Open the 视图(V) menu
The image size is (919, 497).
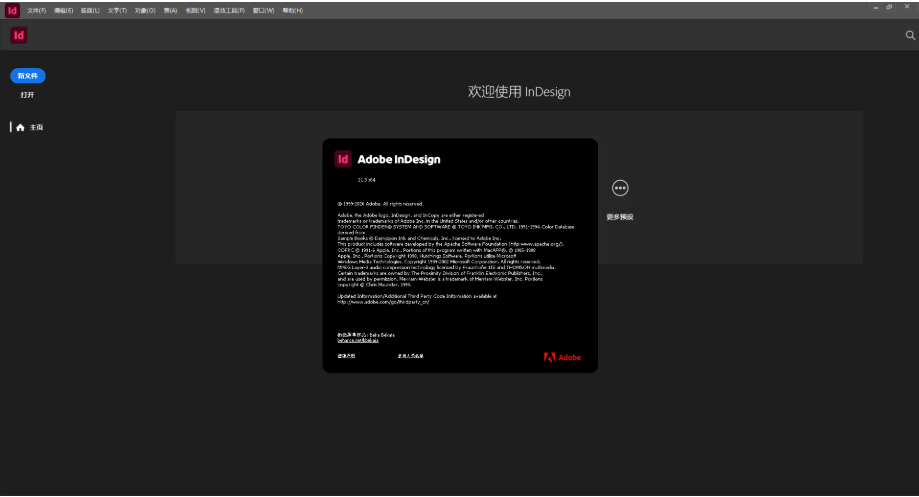(195, 11)
